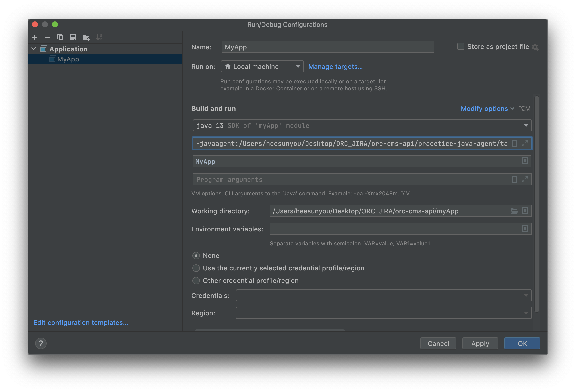Select the MyApp configuration in tree
The image size is (576, 392).
point(68,59)
